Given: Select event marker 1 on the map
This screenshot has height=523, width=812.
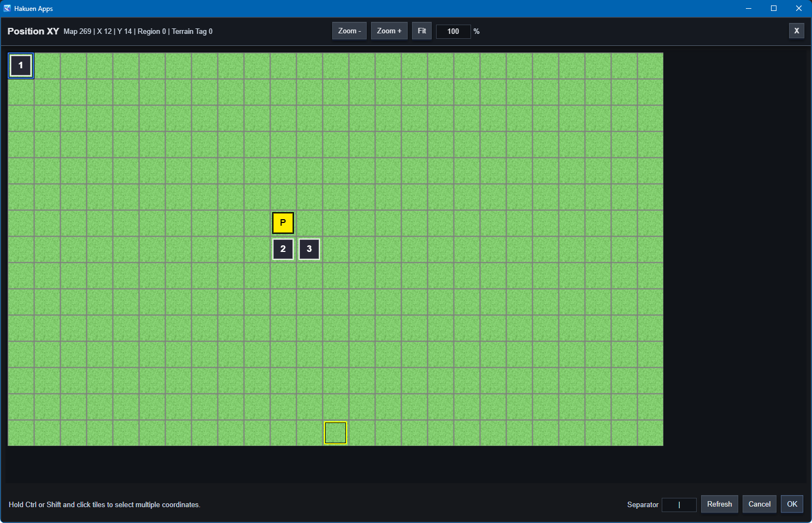Looking at the screenshot, I should coord(21,66).
